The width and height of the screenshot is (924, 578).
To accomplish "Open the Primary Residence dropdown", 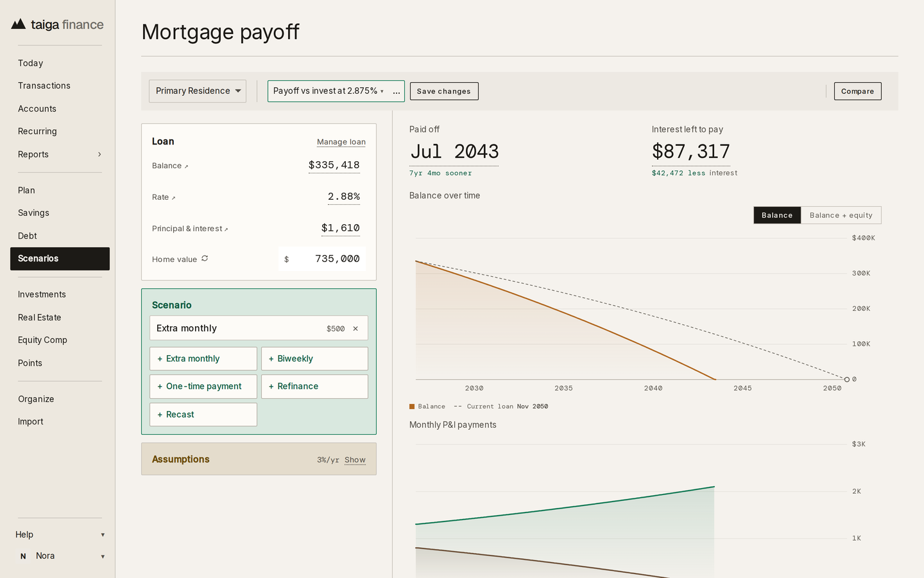I will point(198,91).
